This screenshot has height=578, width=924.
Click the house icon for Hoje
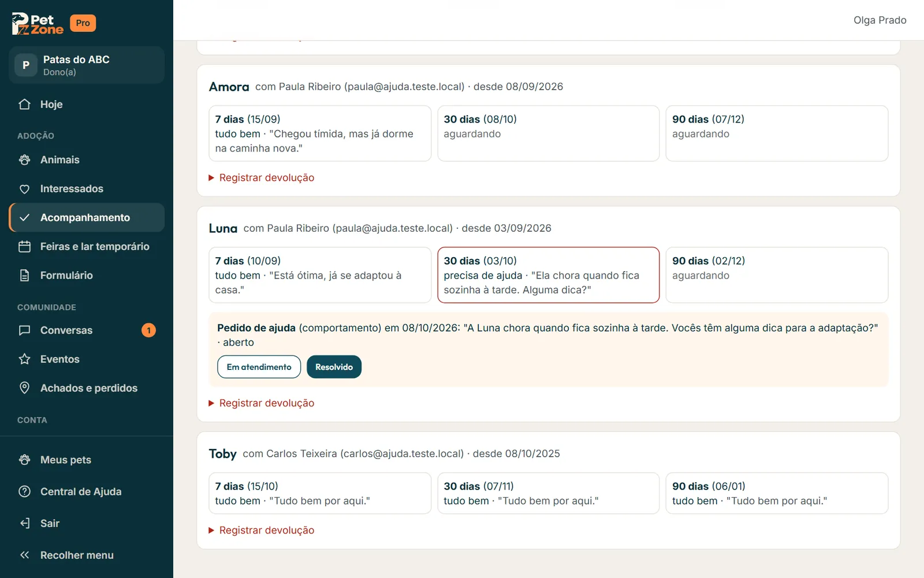pos(24,105)
